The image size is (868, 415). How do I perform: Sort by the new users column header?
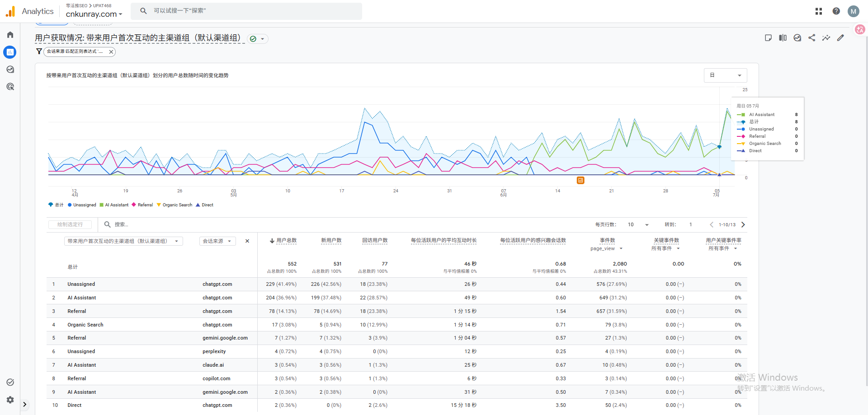tap(331, 240)
